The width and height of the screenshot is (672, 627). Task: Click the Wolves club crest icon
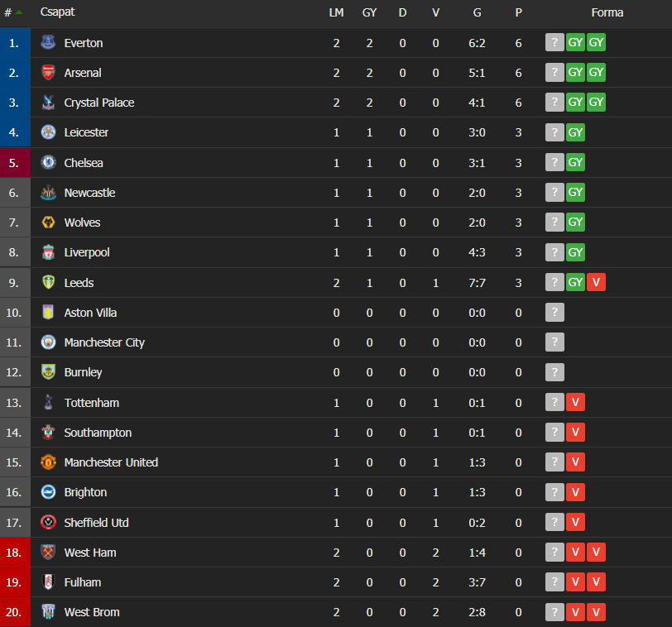point(48,223)
